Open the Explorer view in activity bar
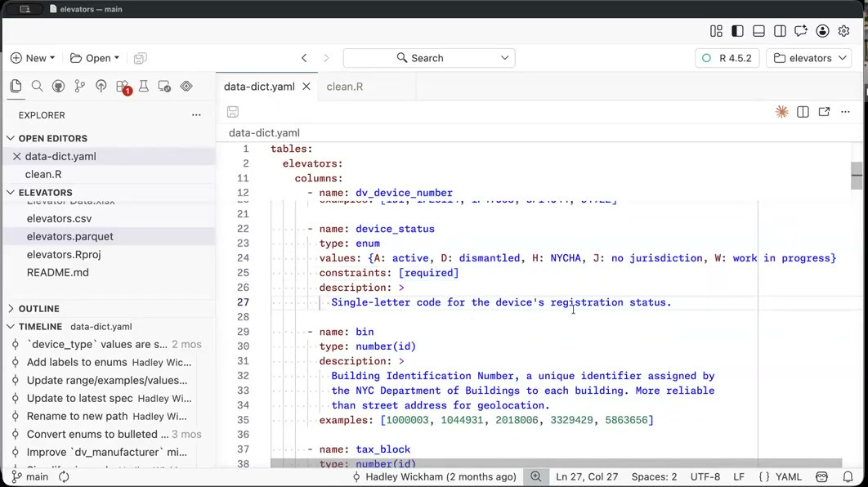This screenshot has height=487, width=868. [16, 87]
